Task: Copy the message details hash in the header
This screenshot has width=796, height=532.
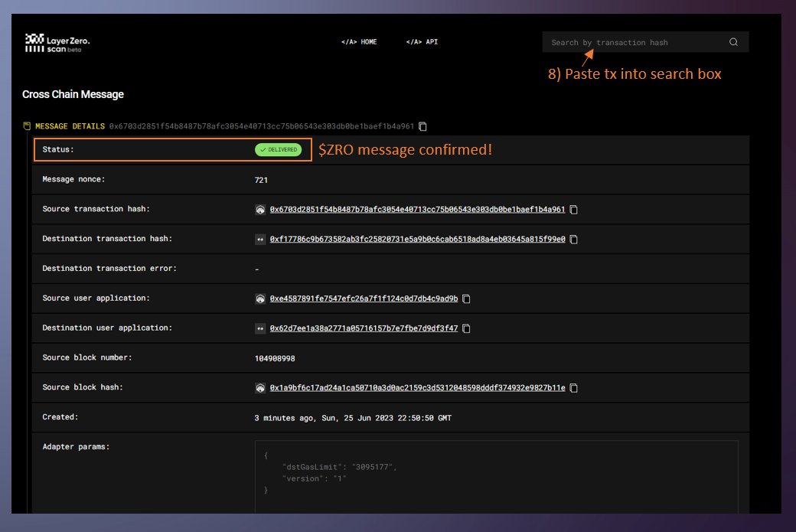Action: (x=422, y=126)
